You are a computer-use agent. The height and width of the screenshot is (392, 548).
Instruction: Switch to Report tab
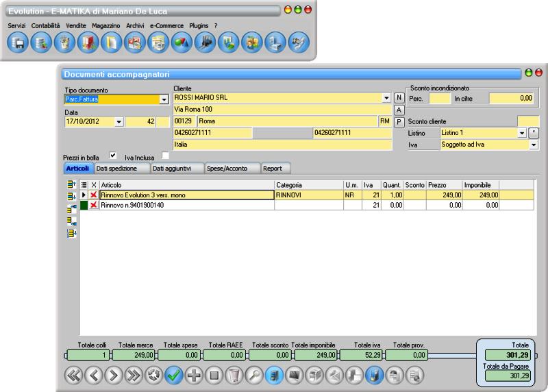tap(276, 169)
